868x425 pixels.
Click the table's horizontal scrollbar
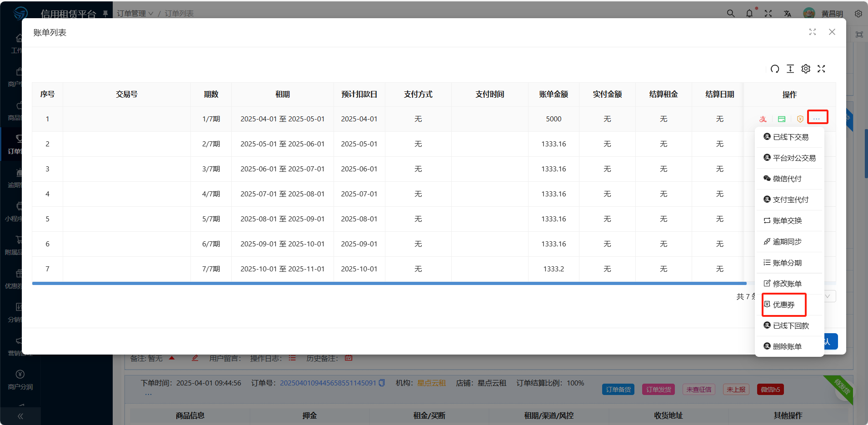click(x=389, y=283)
